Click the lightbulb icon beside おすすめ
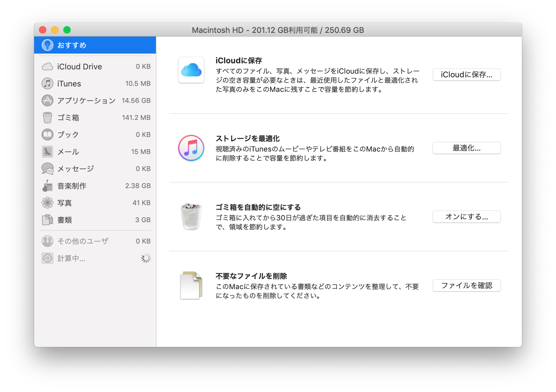Viewport: 556px width, 392px height. 48,45
